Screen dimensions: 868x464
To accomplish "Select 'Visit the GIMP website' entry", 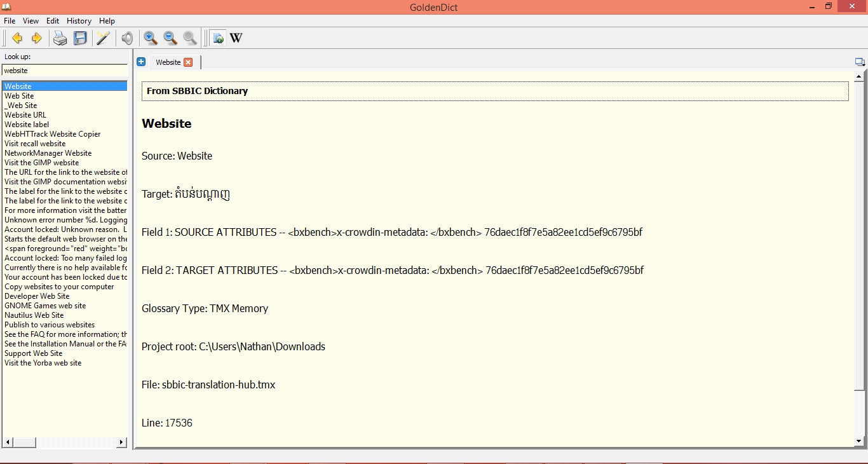I will coord(65,163).
